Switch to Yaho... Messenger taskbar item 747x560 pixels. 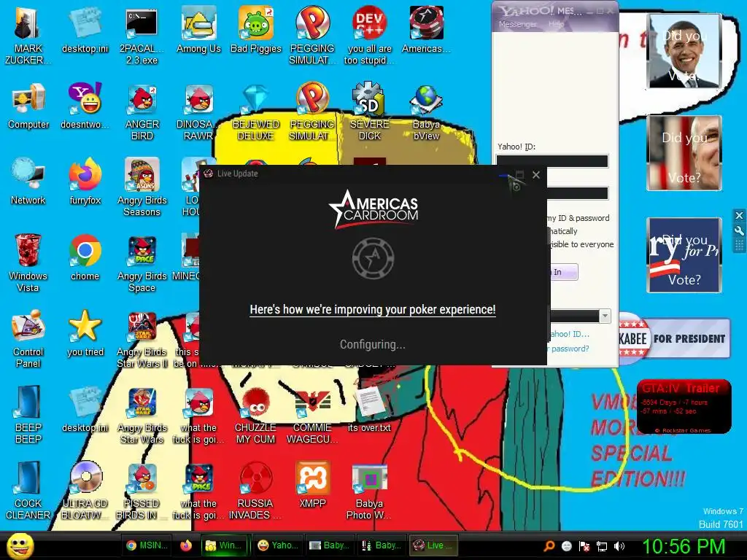point(276,545)
